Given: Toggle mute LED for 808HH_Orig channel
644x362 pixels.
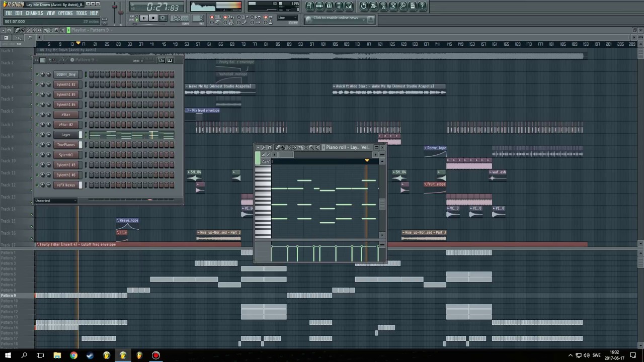Looking at the screenshot, I should [37, 74].
